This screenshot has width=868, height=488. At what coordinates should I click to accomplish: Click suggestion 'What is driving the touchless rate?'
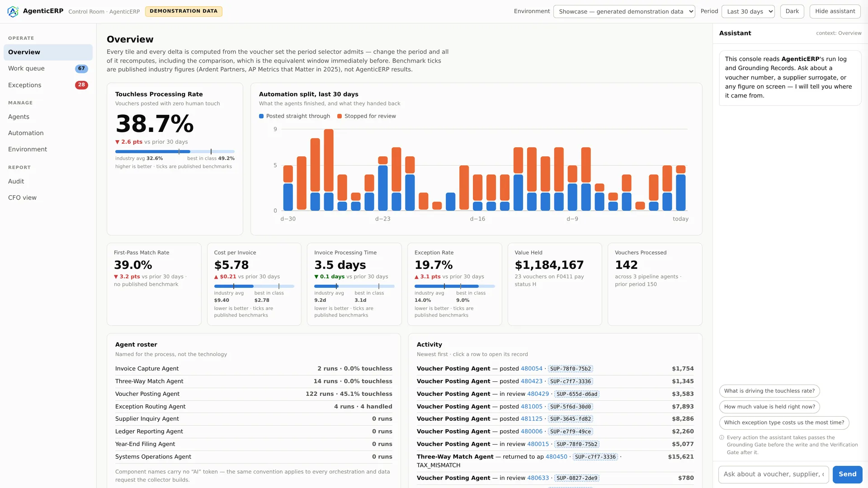[769, 391]
